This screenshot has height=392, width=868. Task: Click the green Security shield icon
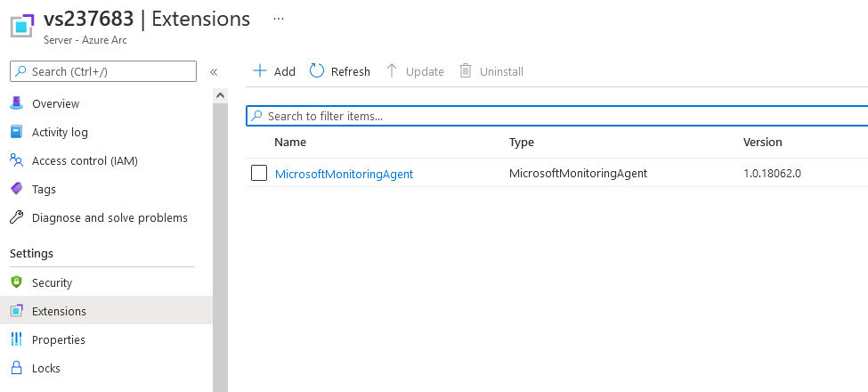17,282
